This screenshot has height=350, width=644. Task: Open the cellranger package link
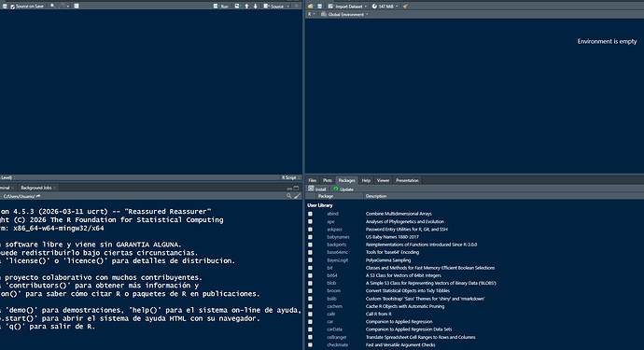click(x=337, y=337)
